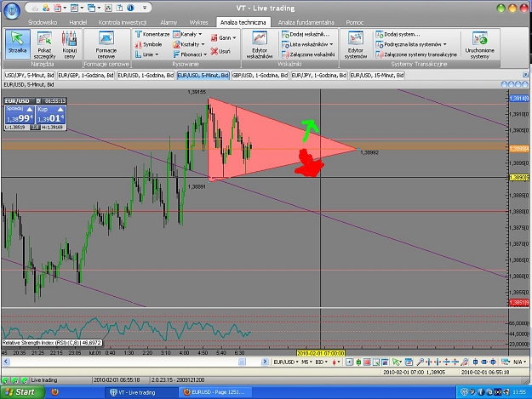Click Pokaż szczegóły tool
Screen dimensions: 532x399
[x=44, y=44]
